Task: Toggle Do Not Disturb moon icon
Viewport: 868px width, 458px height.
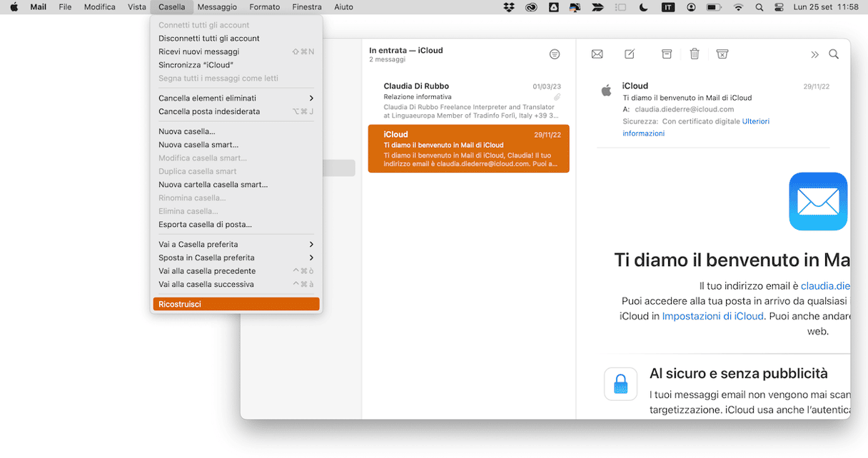Action: (643, 7)
